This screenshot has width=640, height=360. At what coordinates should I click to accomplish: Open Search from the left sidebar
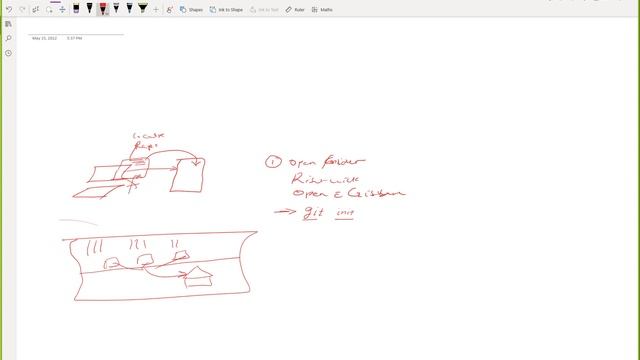(8, 38)
